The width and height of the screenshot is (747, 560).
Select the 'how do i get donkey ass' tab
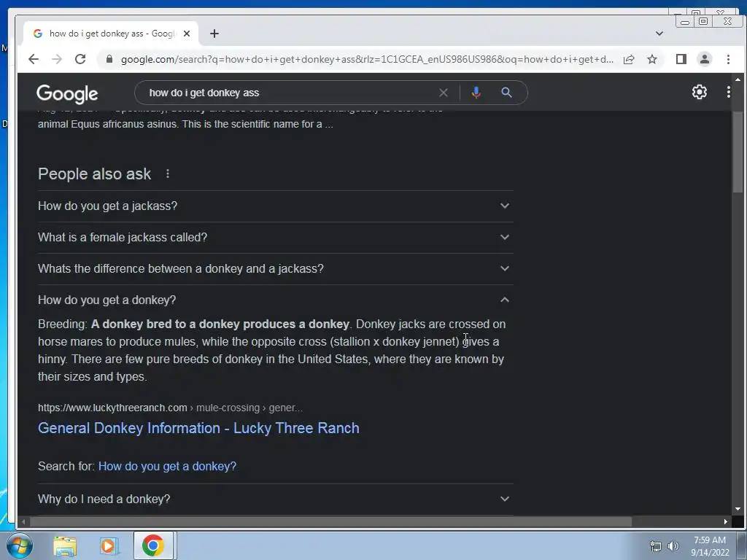coord(111,34)
